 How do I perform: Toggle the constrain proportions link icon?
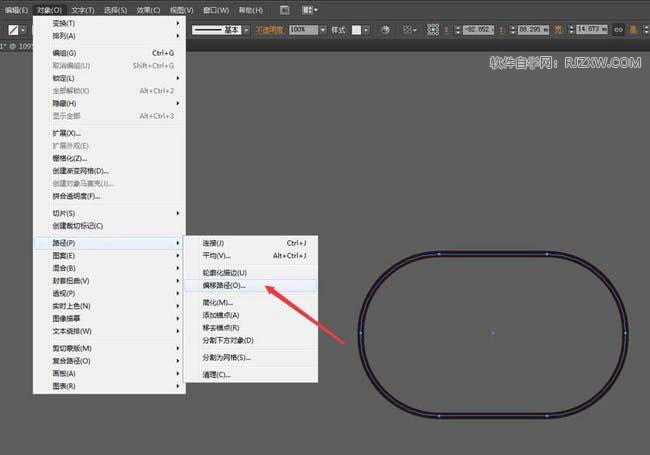click(618, 30)
